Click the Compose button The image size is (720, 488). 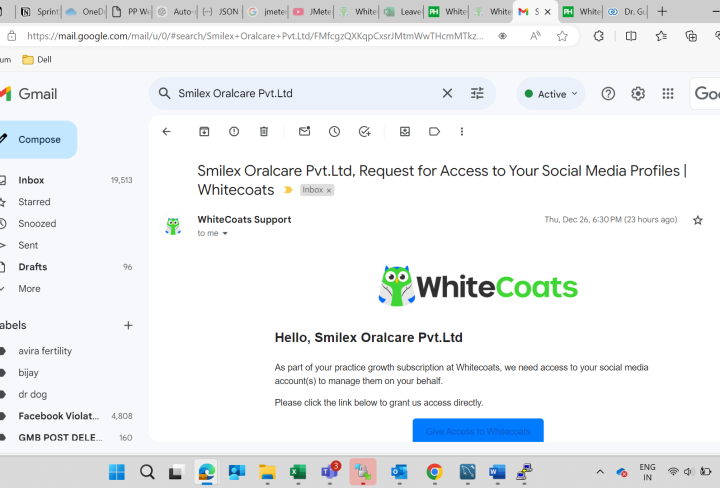38,140
